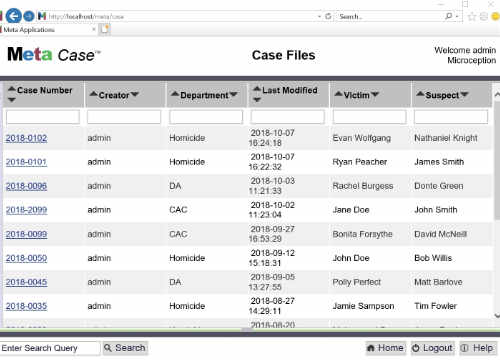
Task: Open case 2018-0050
Action: [x=26, y=258]
